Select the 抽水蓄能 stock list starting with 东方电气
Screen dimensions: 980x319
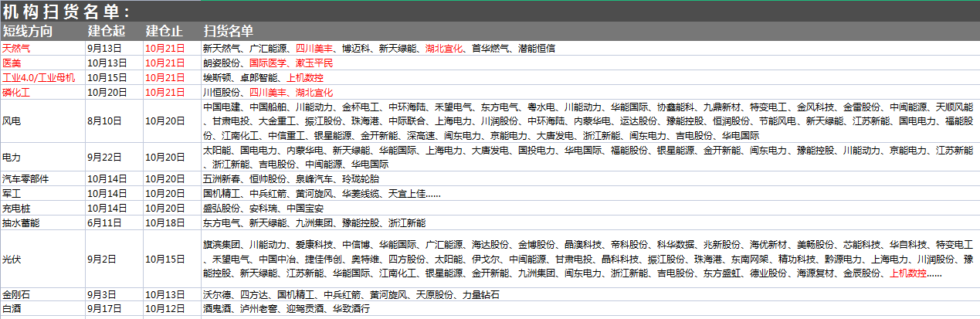click(590, 222)
